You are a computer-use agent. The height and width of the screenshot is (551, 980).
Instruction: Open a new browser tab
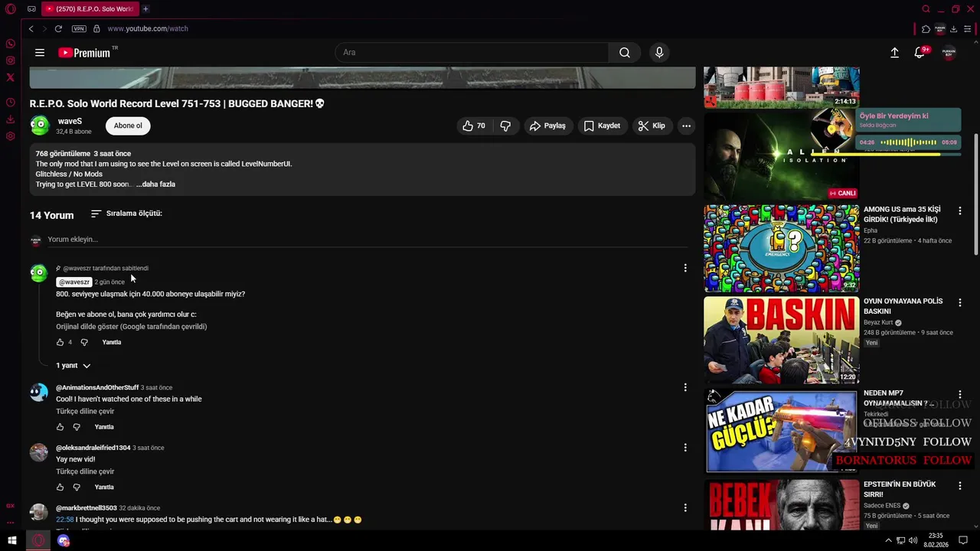click(x=145, y=9)
